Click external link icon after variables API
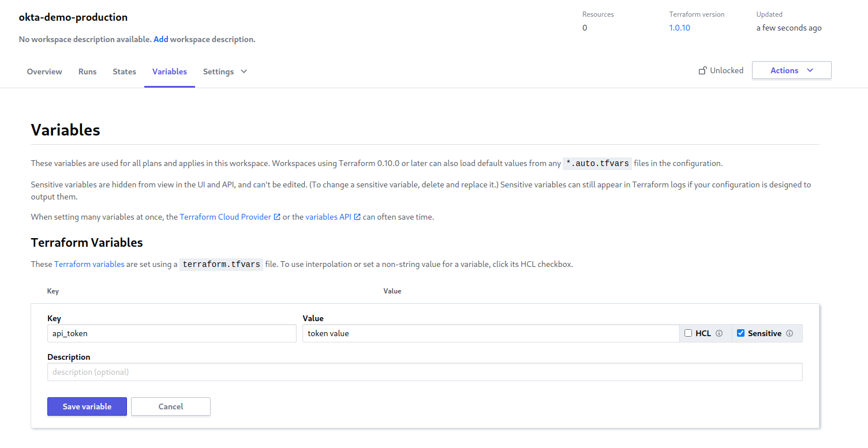 (357, 217)
